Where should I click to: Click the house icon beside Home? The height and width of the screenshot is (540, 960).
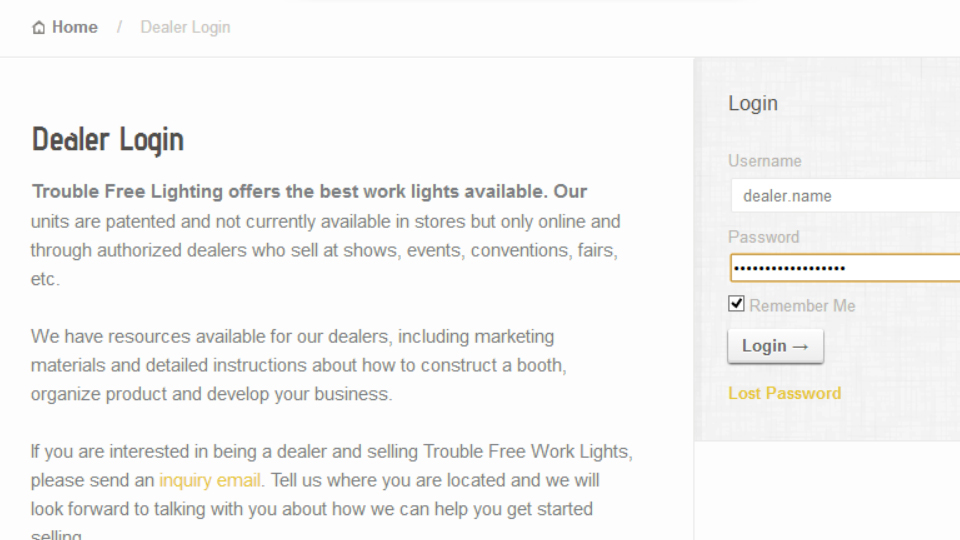(39, 28)
